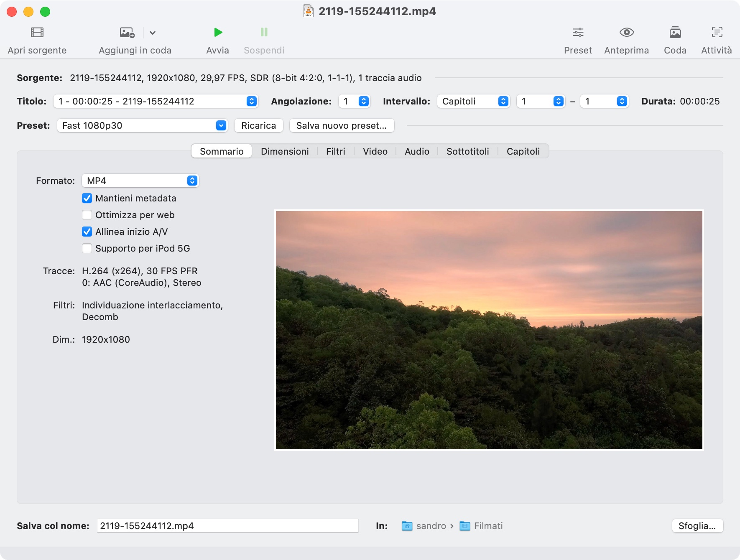Click the file icon in title bar
Image resolution: width=740 pixels, height=560 pixels.
pos(309,11)
